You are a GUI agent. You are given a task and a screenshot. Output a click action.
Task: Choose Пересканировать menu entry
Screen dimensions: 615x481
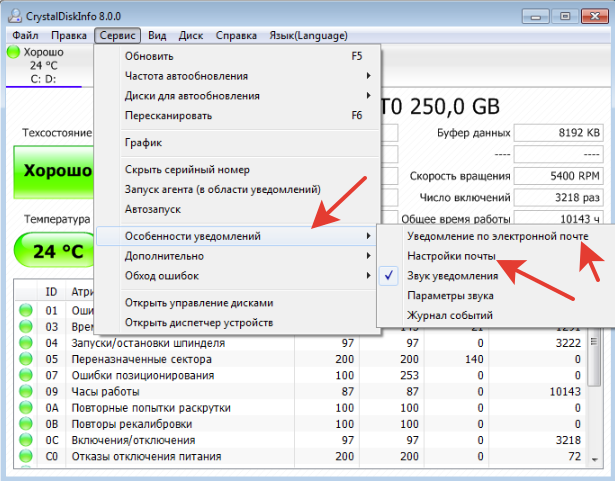click(238, 115)
